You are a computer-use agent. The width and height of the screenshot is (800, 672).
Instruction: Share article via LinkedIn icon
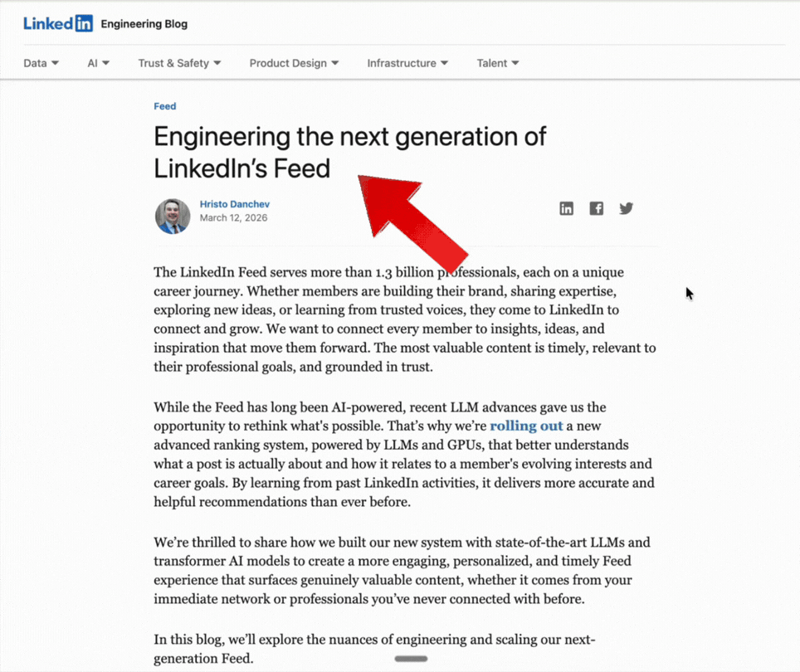tap(566, 208)
